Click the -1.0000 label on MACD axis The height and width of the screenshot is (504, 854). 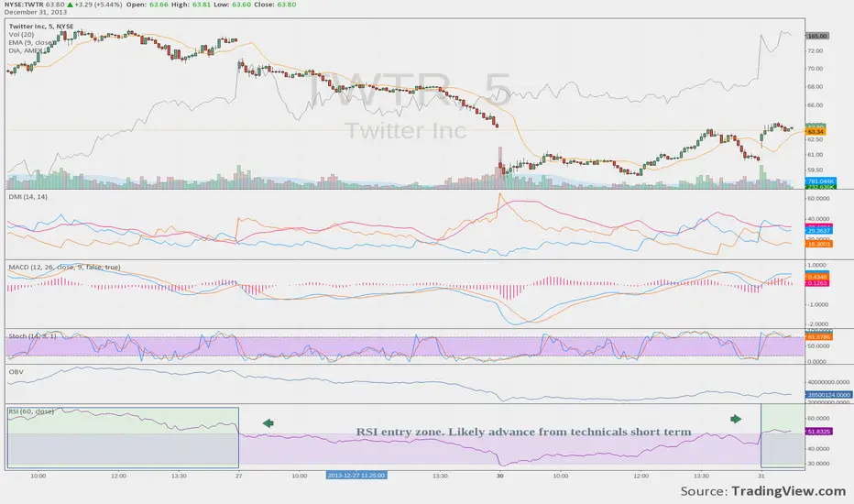817,304
